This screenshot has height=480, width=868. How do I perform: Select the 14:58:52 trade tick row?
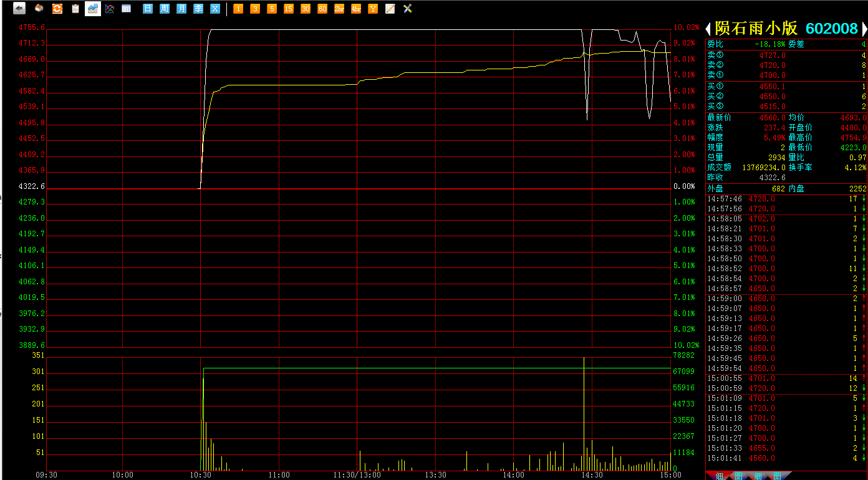[x=786, y=269]
